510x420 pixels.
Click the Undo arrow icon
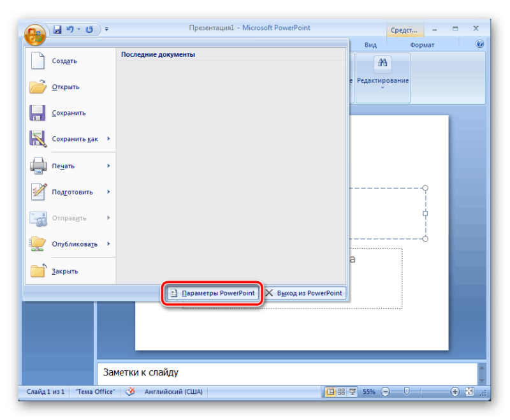coord(70,29)
